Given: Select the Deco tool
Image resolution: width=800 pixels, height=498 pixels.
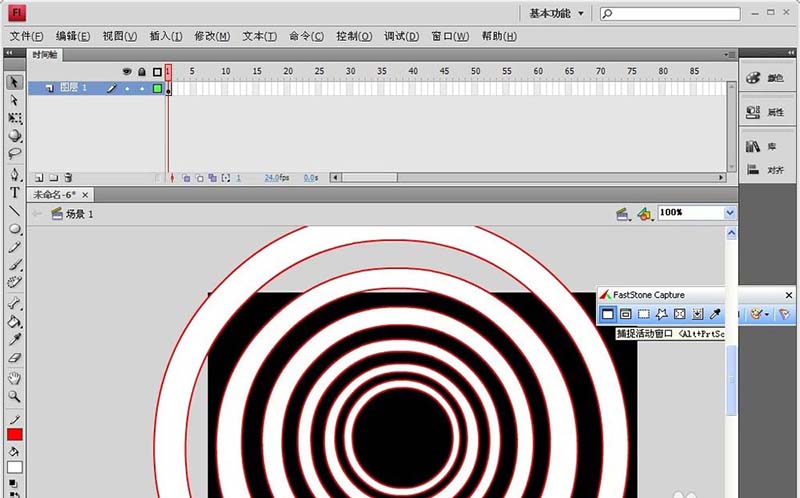Looking at the screenshot, I should click(14, 282).
